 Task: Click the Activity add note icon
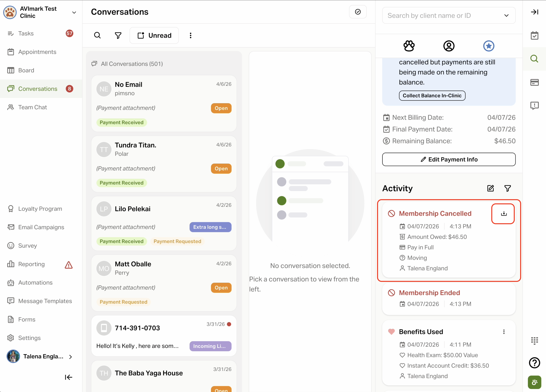(x=490, y=188)
